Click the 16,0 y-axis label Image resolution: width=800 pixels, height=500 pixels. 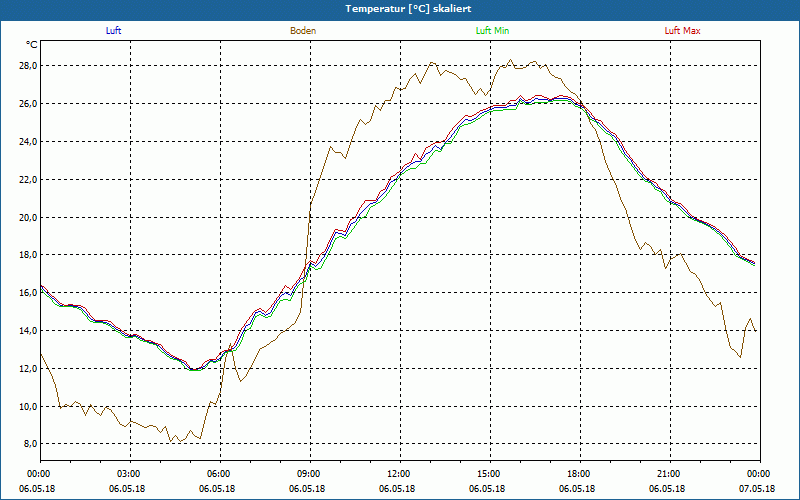(28, 293)
